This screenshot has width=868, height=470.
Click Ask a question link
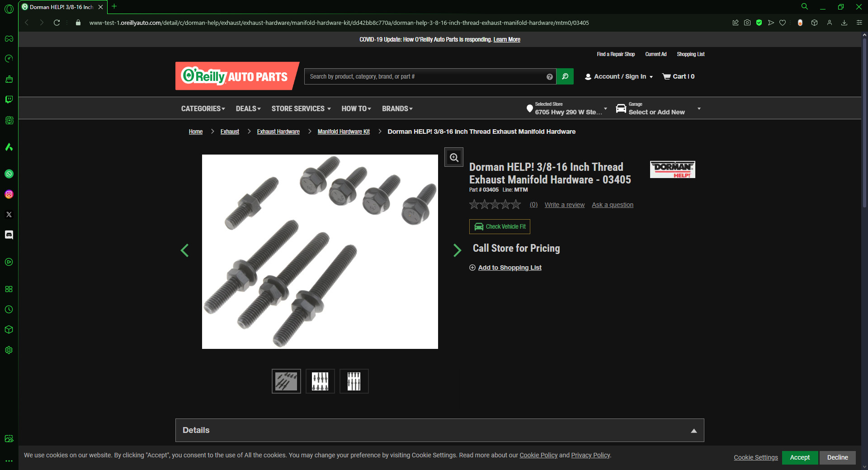coord(613,205)
